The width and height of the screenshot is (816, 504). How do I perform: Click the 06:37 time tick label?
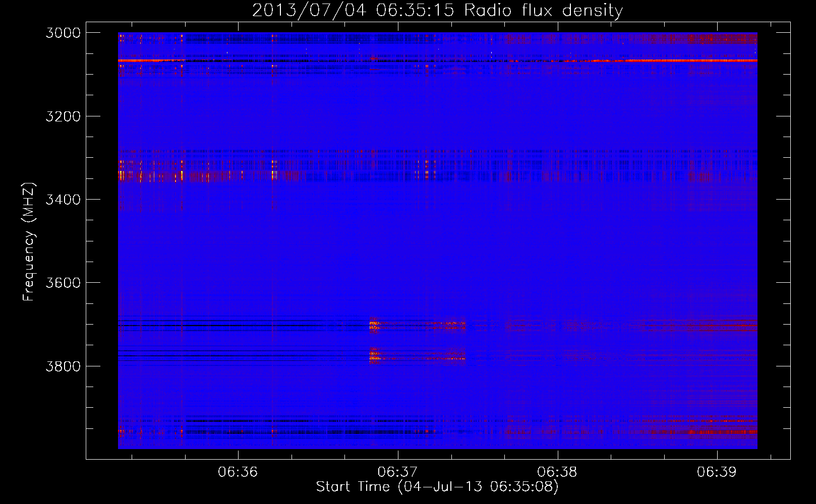pos(397,472)
